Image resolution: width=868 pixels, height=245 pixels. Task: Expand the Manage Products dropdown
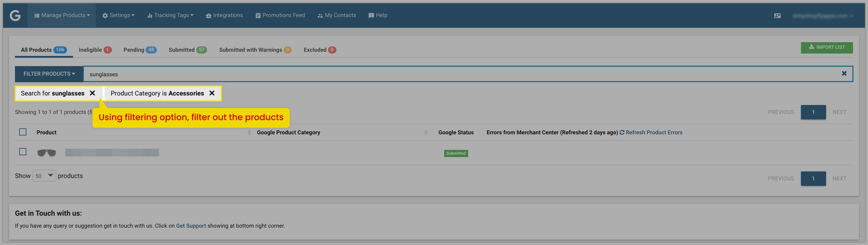pos(62,15)
